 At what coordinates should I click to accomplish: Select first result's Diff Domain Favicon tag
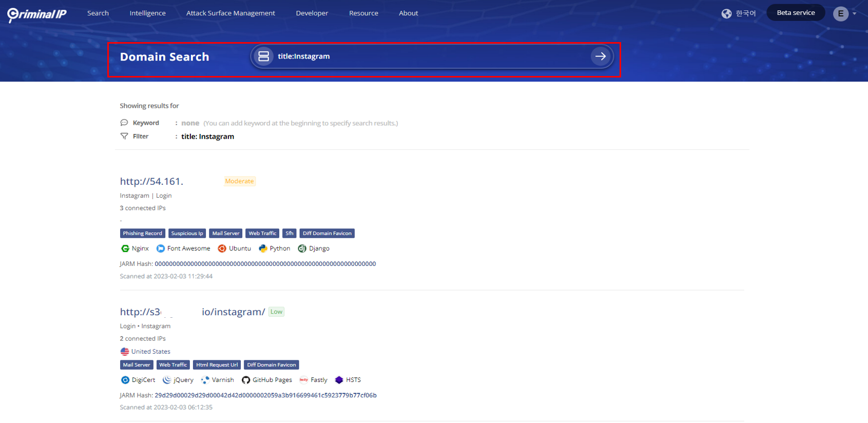pos(327,234)
